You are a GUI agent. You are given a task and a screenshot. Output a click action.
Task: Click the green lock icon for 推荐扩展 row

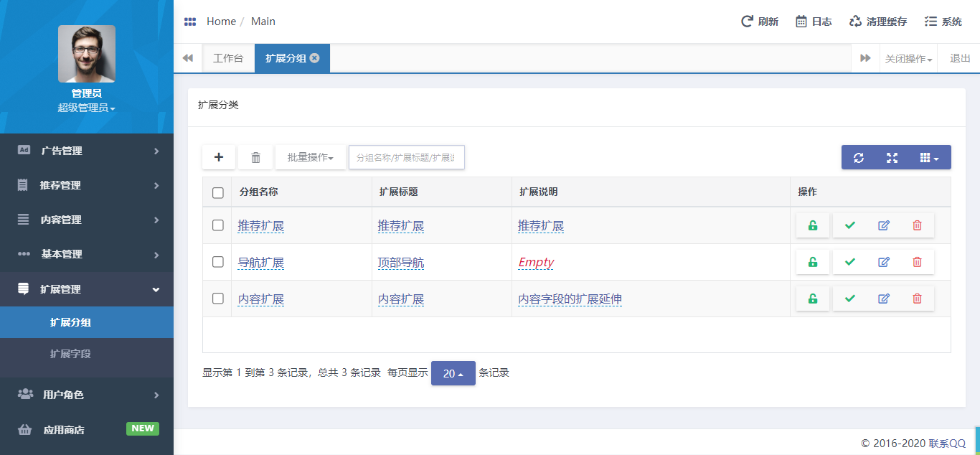(x=812, y=225)
